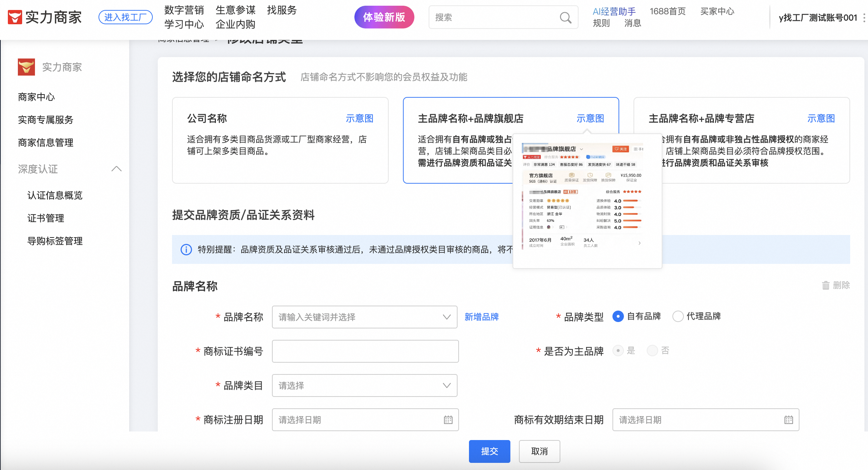Click the trash delete icon for brand
The height and width of the screenshot is (470, 868).
(826, 285)
